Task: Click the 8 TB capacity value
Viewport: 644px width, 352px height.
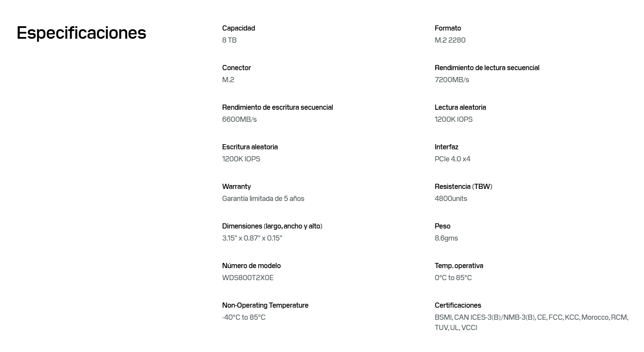Action: [229, 40]
